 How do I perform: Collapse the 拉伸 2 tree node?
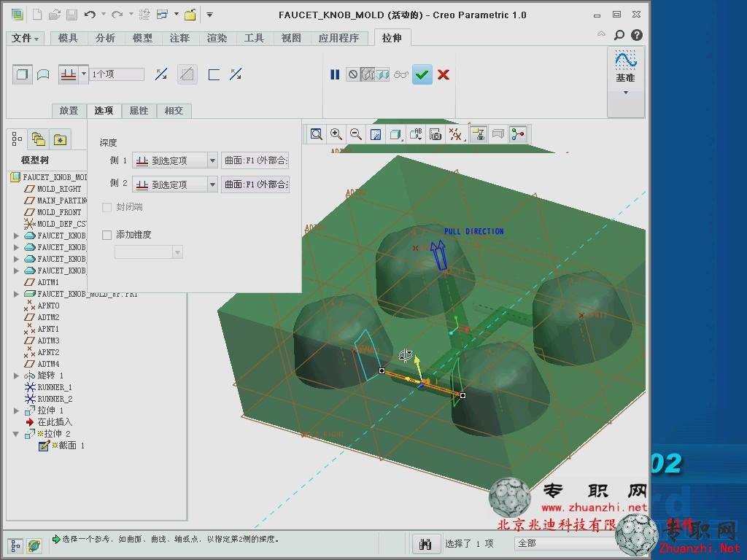coord(16,434)
